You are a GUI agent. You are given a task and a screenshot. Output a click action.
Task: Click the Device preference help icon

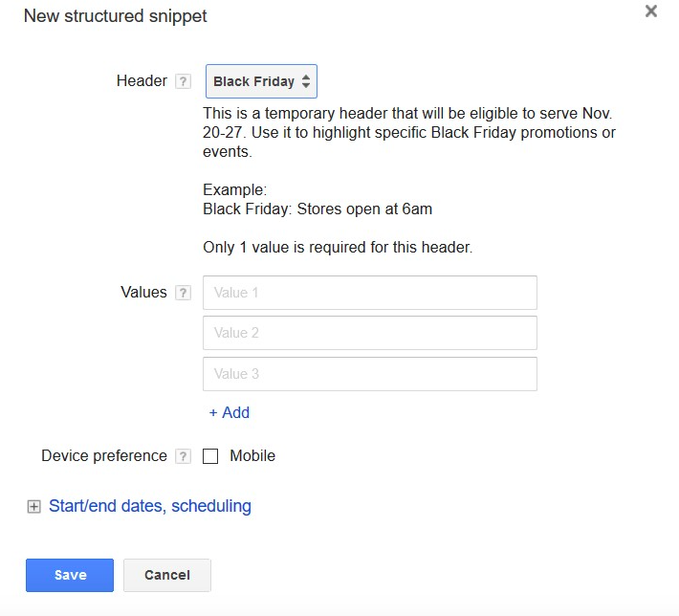(183, 456)
